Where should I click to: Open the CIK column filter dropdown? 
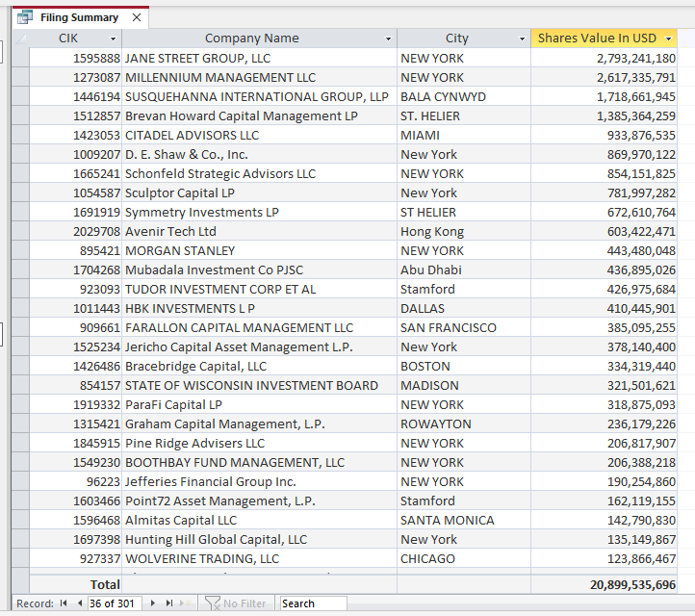click(x=113, y=39)
